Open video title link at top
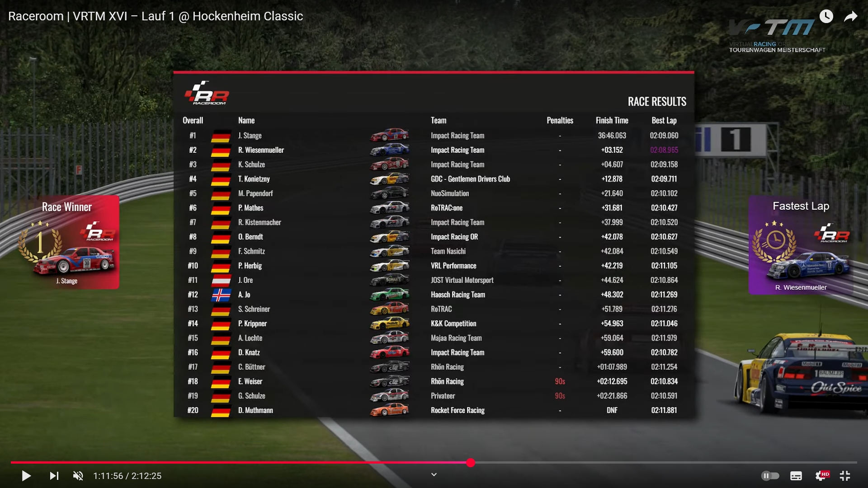868x488 pixels. [x=156, y=16]
